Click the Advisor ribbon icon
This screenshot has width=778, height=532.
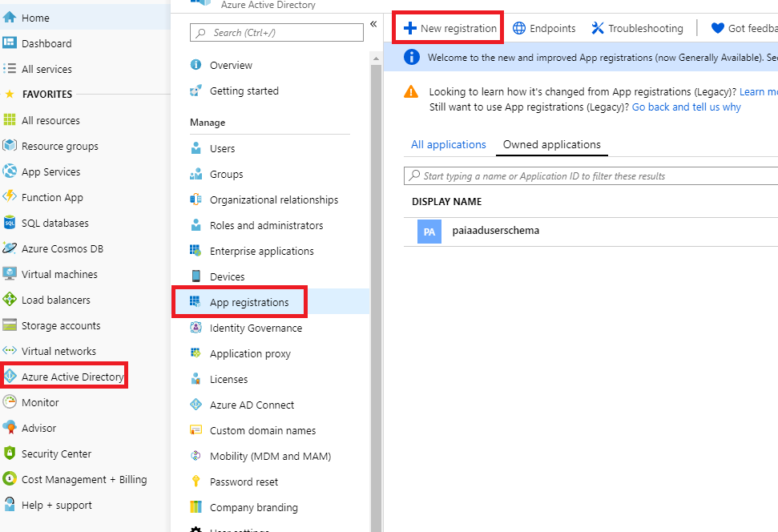10,427
